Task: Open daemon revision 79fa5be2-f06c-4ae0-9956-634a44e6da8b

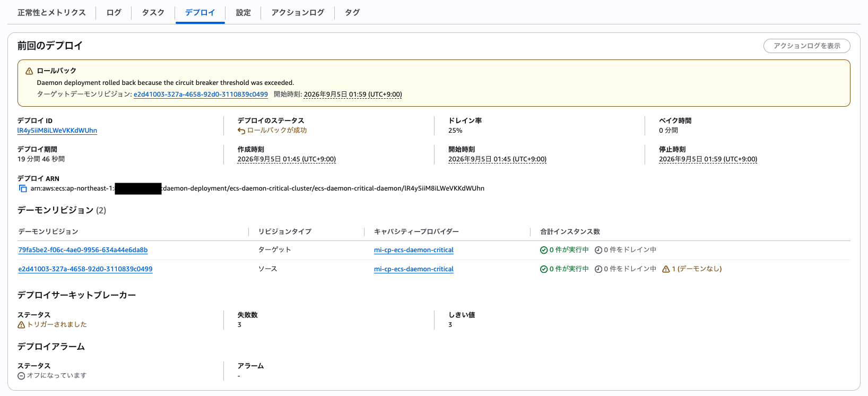Action: point(83,250)
